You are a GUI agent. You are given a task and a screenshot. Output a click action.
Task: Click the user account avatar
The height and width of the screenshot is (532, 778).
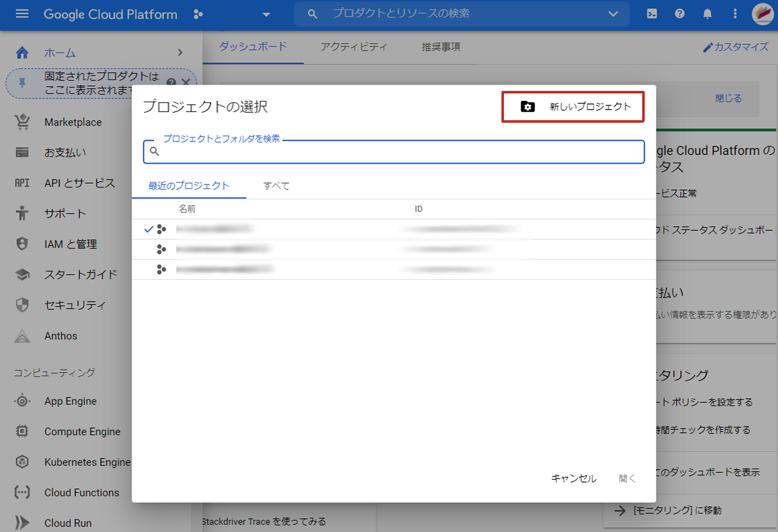tap(762, 14)
